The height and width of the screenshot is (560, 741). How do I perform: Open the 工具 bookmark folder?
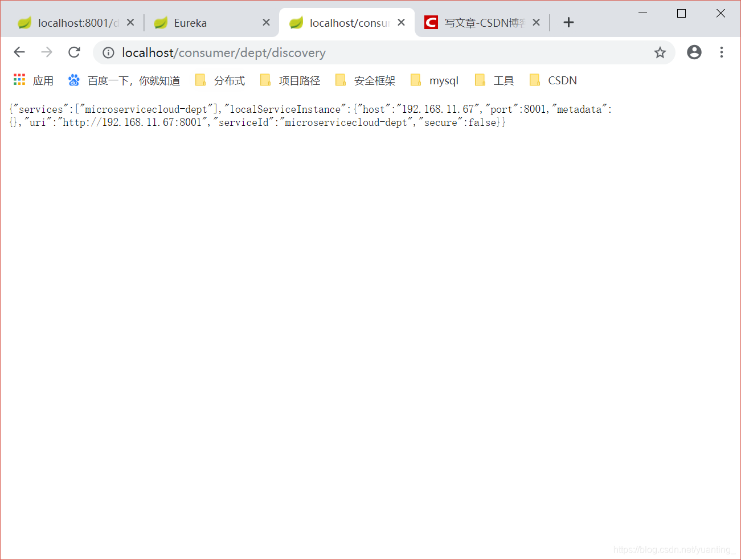494,80
